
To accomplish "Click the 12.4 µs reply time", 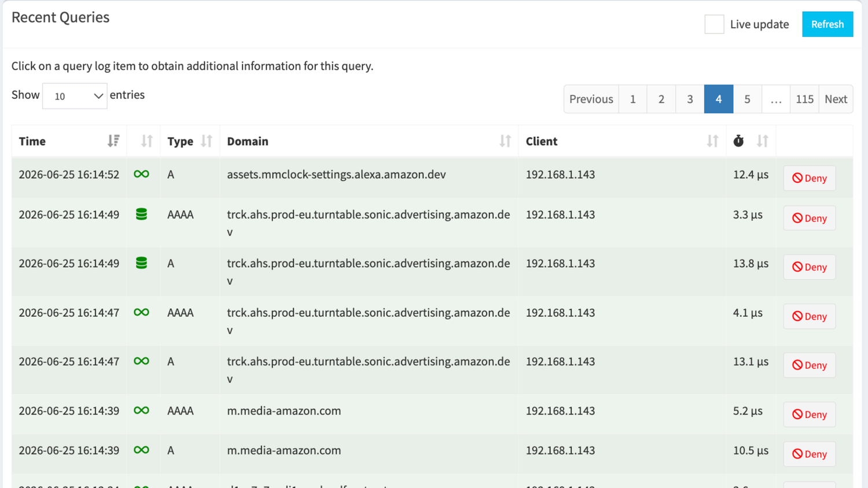I will 751,175.
